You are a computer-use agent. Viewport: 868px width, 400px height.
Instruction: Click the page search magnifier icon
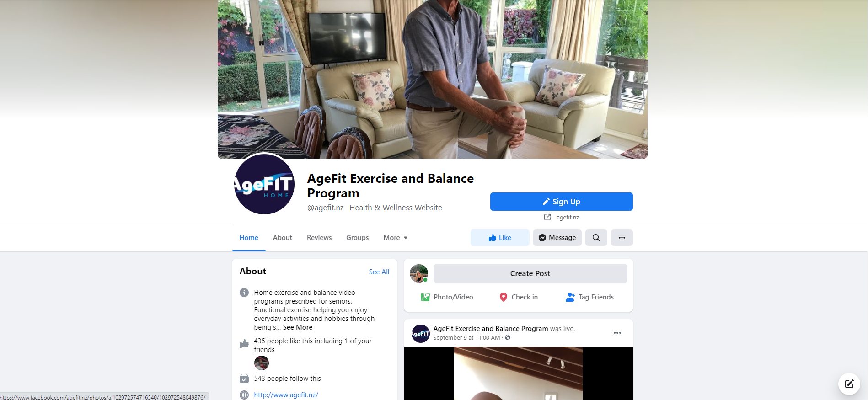pos(596,238)
